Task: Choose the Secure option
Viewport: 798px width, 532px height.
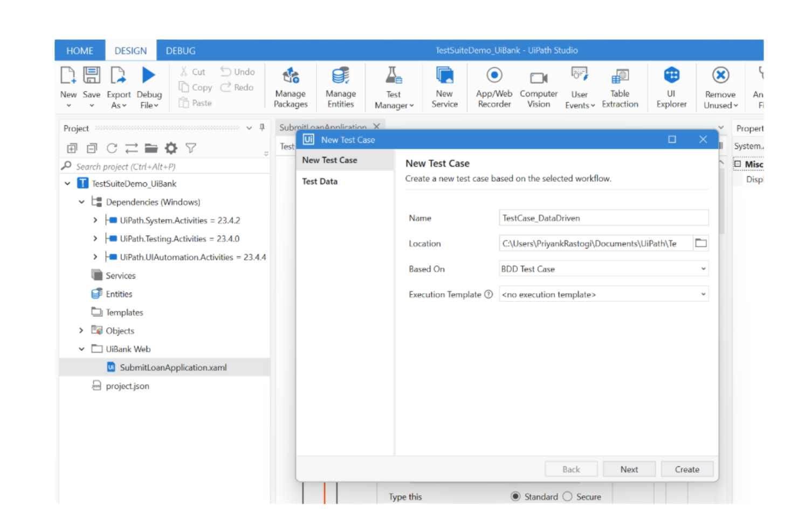Action: coord(568,496)
